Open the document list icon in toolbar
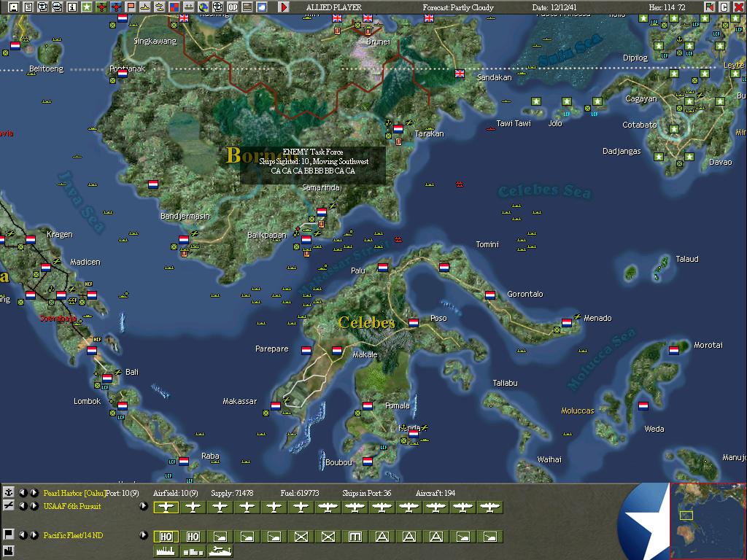This screenshot has height=560, width=747. click(x=28, y=7)
